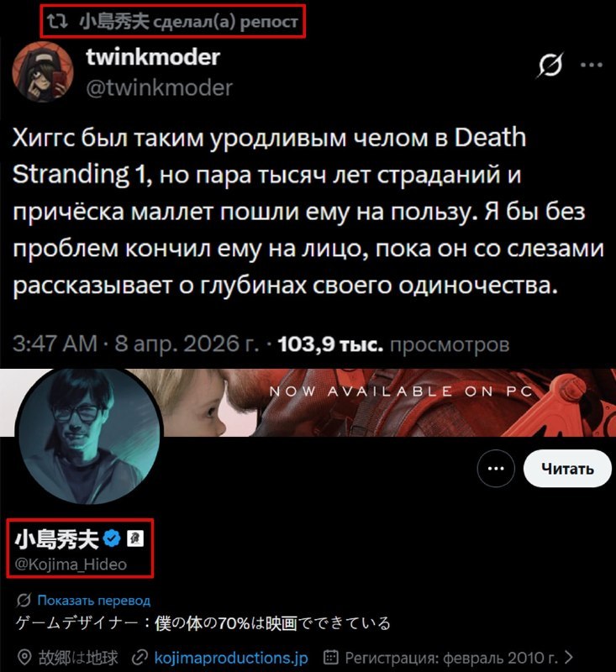The height and width of the screenshot is (672, 616).
Task: Click the affiliate badge beside verified checkmark
Action: click(x=135, y=538)
